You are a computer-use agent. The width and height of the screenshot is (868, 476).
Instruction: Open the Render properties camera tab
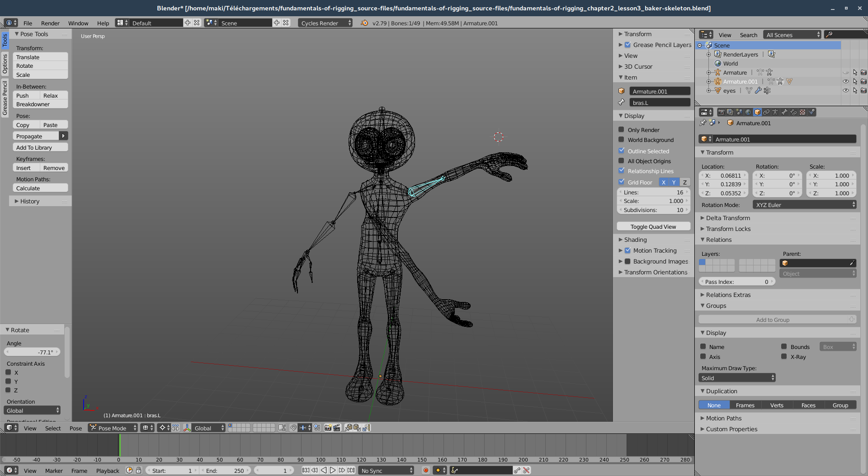click(x=721, y=112)
